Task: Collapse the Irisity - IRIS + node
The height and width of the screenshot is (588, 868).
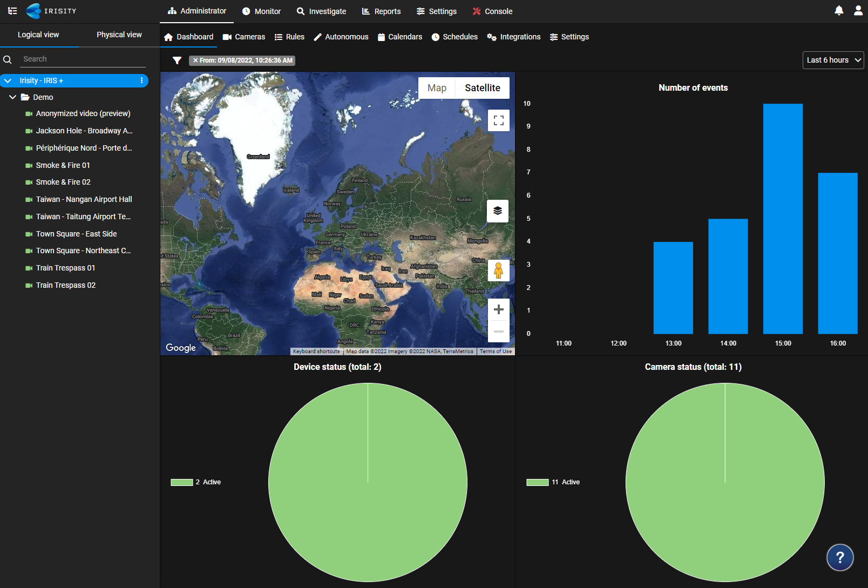Action: [x=8, y=80]
